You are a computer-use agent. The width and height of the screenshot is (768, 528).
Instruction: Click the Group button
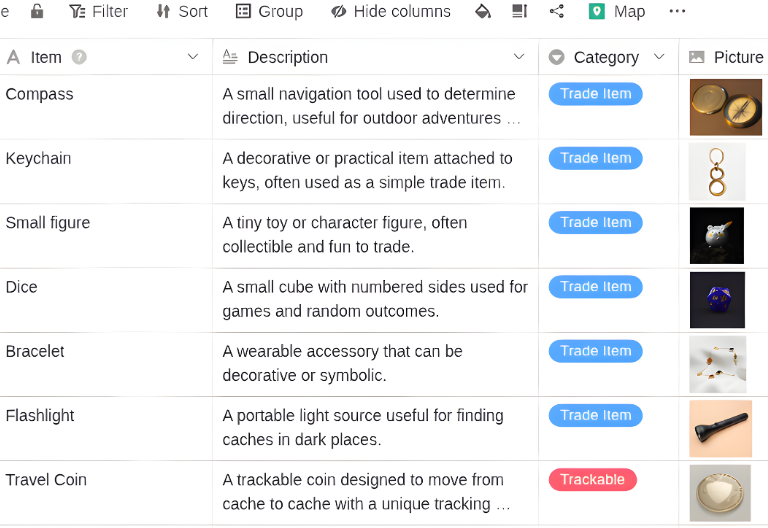tap(269, 11)
